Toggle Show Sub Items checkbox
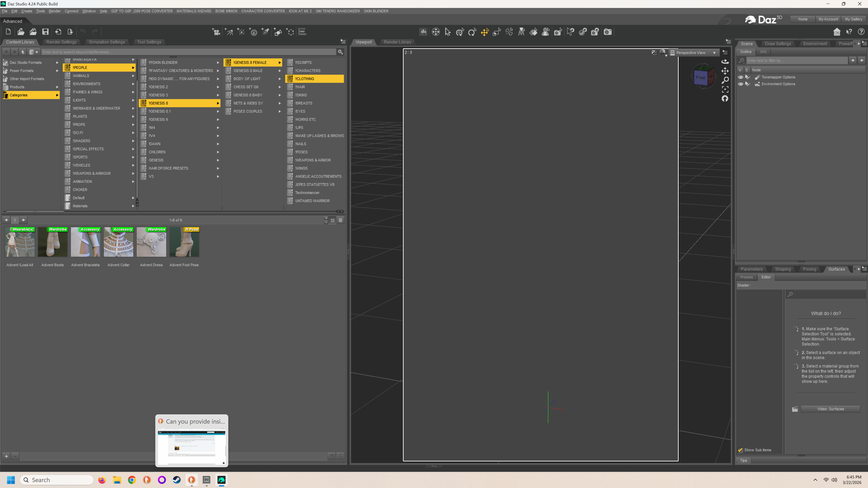This screenshot has width=868, height=488. [740, 450]
